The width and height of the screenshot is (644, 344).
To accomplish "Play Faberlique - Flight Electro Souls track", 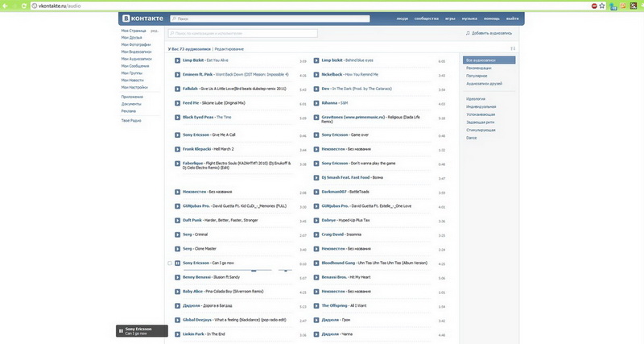I will click(x=177, y=164).
